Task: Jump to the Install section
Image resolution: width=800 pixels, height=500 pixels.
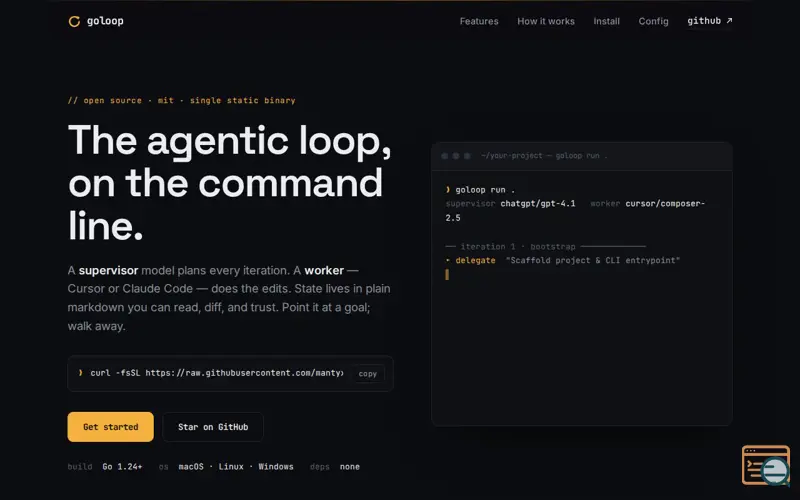Action: (x=606, y=21)
